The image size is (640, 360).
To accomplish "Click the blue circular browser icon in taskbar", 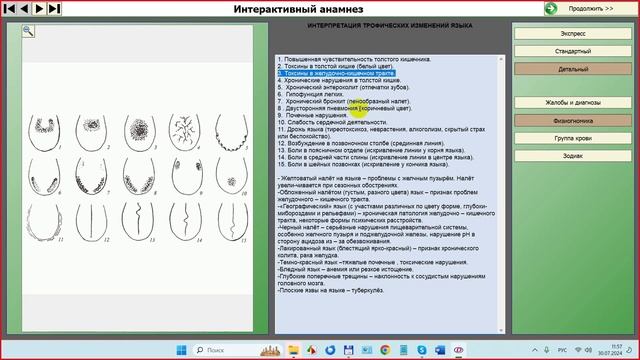I will click(330, 350).
